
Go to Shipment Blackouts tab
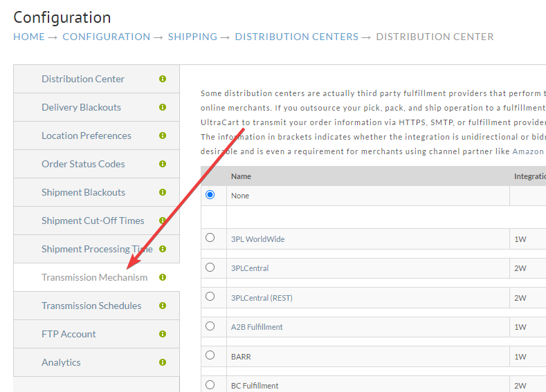(96, 192)
